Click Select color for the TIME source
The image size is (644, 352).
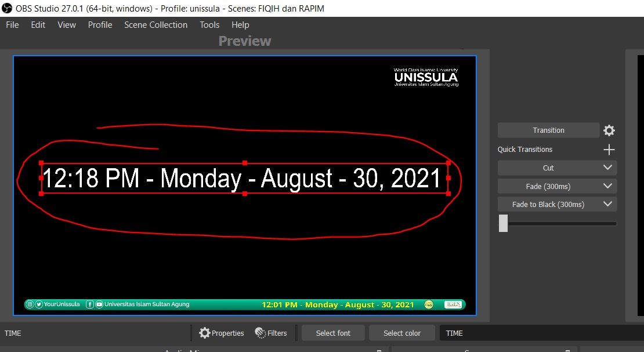click(401, 333)
